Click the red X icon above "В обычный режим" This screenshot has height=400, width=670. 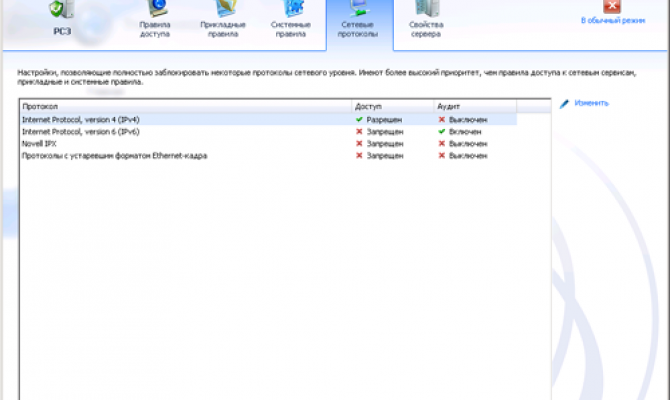pyautogui.click(x=612, y=6)
